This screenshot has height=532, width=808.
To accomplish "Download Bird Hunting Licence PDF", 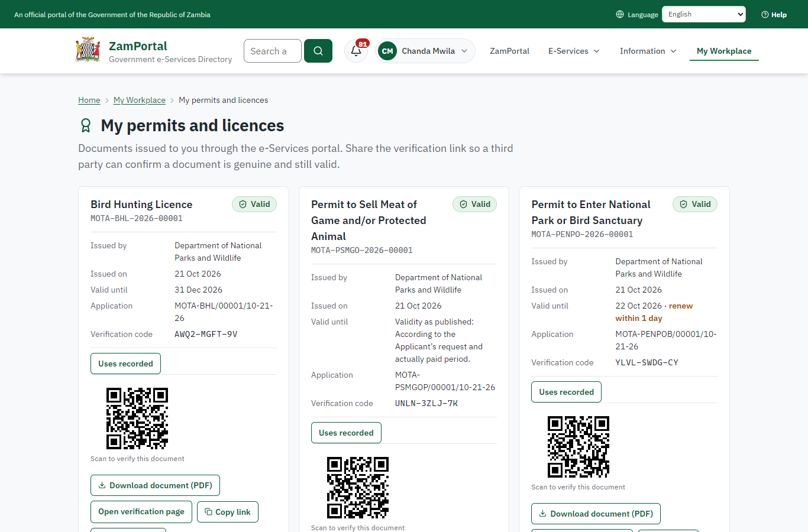I will (x=155, y=485).
